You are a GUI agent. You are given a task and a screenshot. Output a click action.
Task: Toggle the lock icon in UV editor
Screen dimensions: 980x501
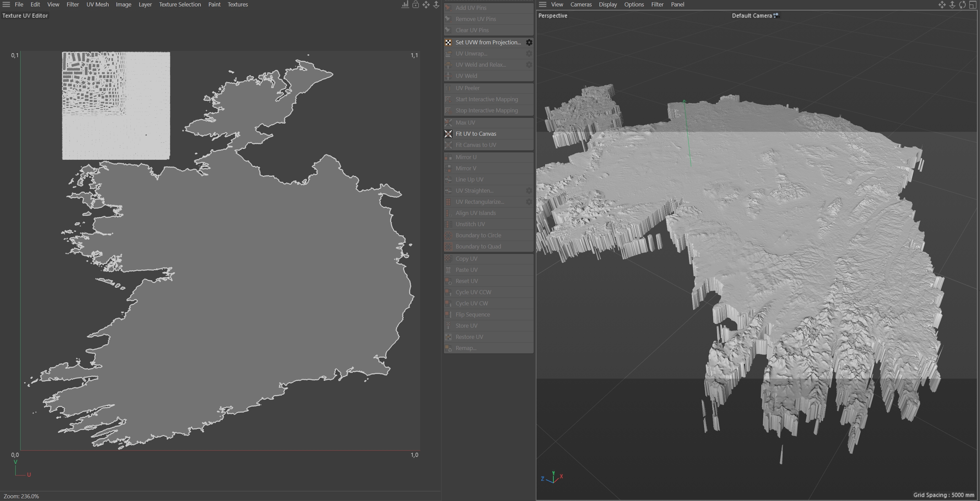point(416,4)
